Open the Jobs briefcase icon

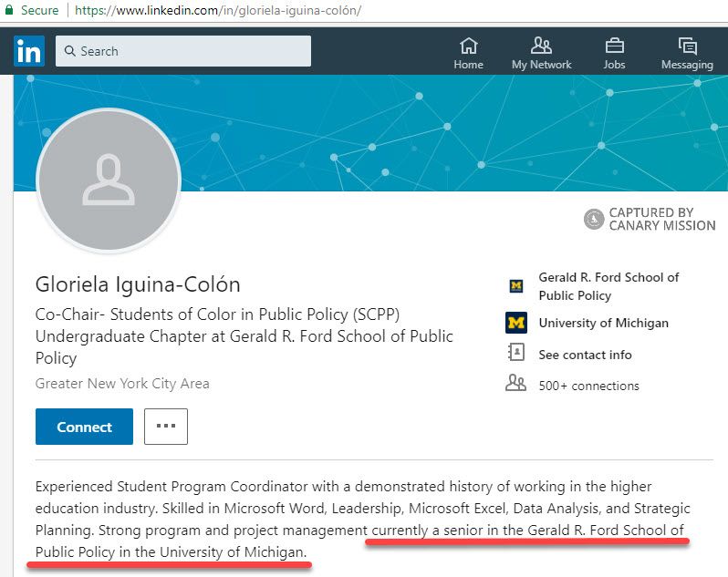pyautogui.click(x=614, y=46)
